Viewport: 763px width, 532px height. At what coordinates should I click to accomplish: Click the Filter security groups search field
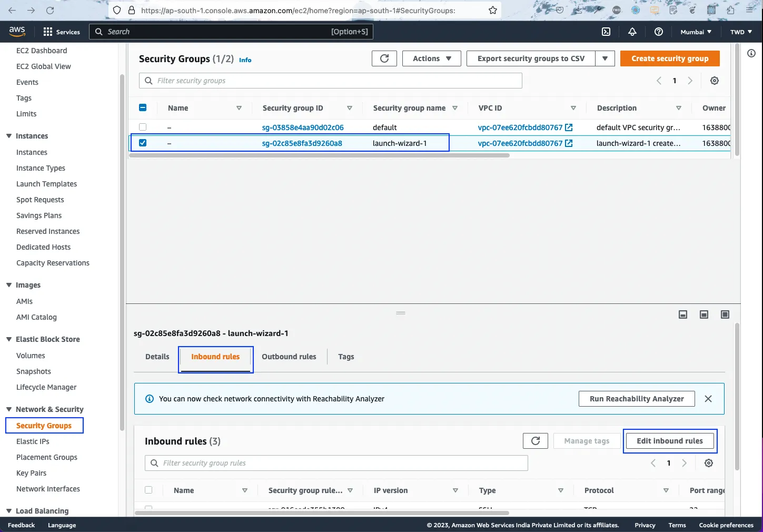(x=331, y=81)
